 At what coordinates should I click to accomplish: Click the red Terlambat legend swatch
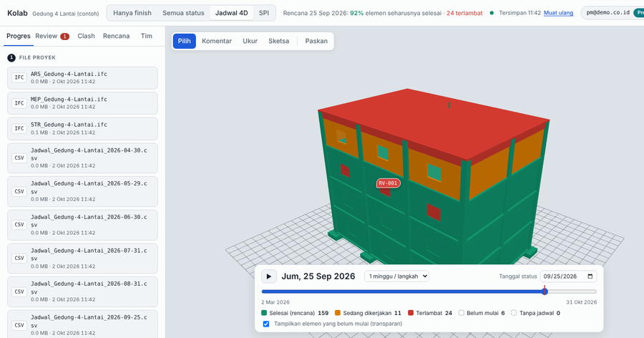click(x=411, y=313)
